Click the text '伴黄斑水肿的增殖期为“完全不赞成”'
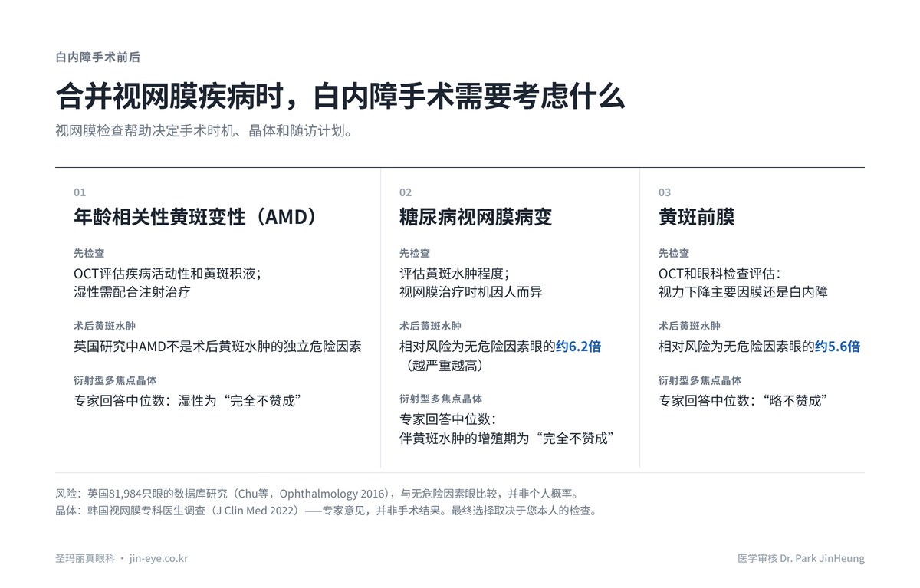920x588 pixels. tap(507, 438)
